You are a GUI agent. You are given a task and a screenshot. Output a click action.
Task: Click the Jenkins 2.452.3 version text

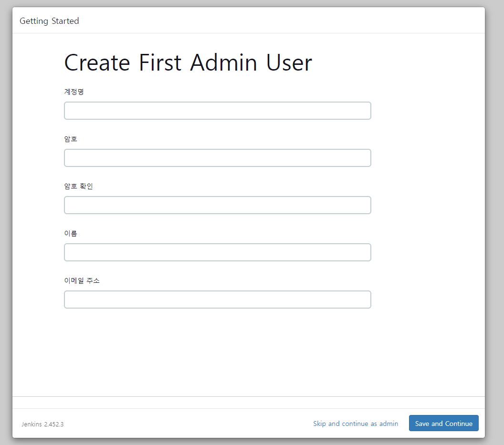pyautogui.click(x=43, y=424)
